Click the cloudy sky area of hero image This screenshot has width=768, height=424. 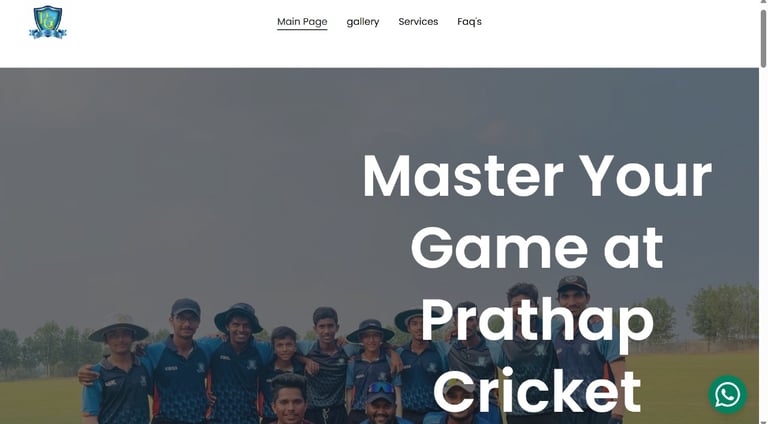tap(196, 171)
